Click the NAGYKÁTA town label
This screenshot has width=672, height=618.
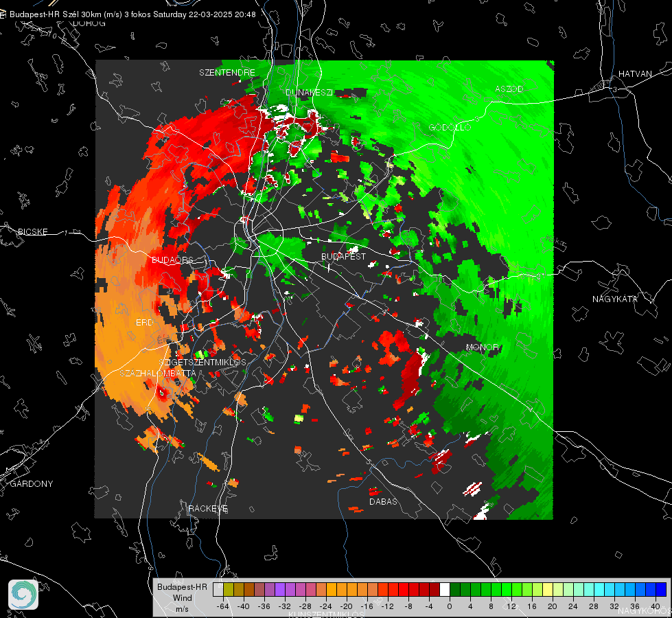click(615, 299)
